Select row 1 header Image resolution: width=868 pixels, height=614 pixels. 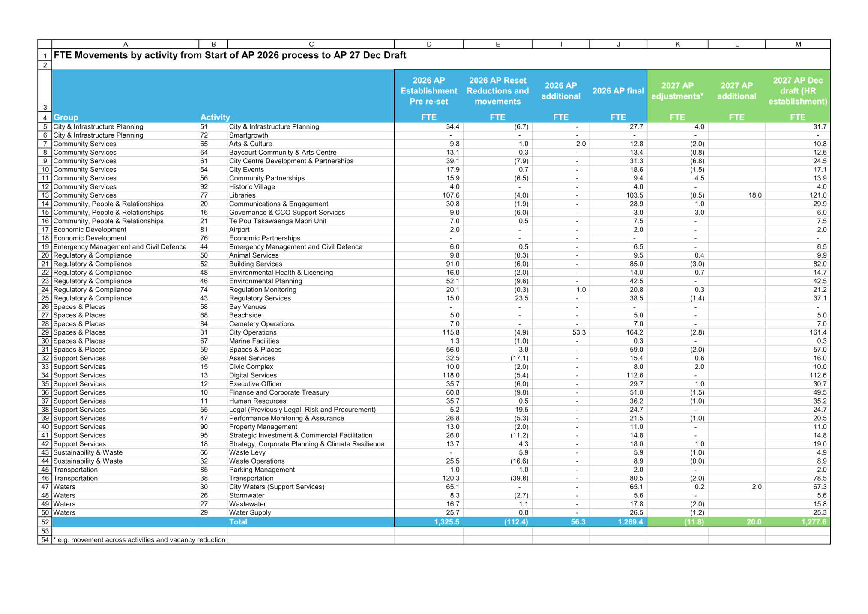pos(45,56)
